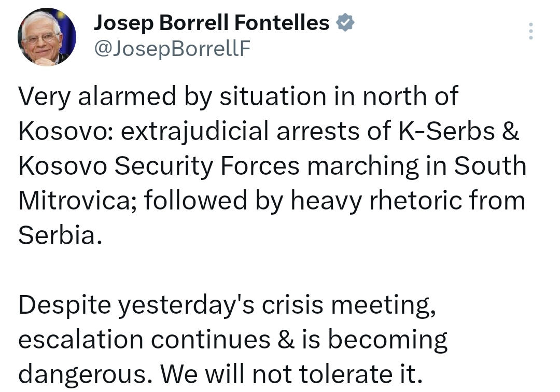Click 'Kosovo Security Forces' phrase
Screen dimensions: 560x392
tap(159, 166)
